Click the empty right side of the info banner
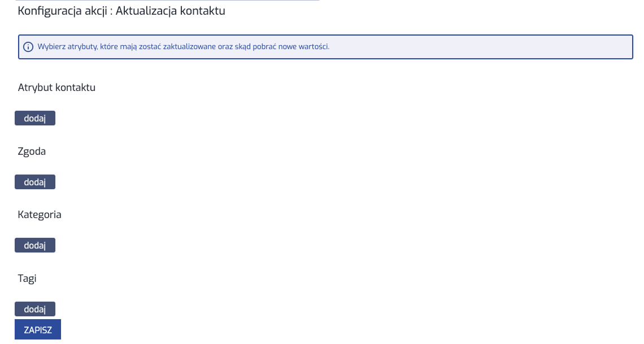 (508, 47)
